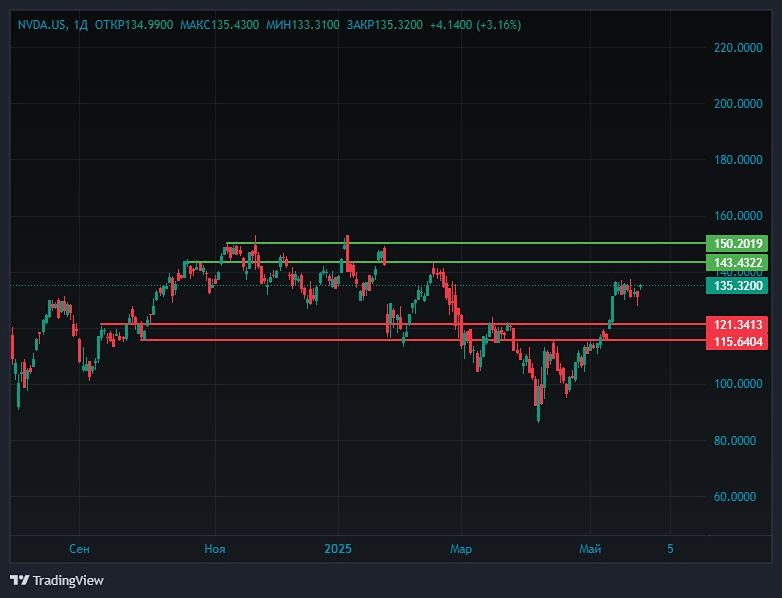
Task: Select the 150.2019 green horizontal line
Action: pos(466,243)
